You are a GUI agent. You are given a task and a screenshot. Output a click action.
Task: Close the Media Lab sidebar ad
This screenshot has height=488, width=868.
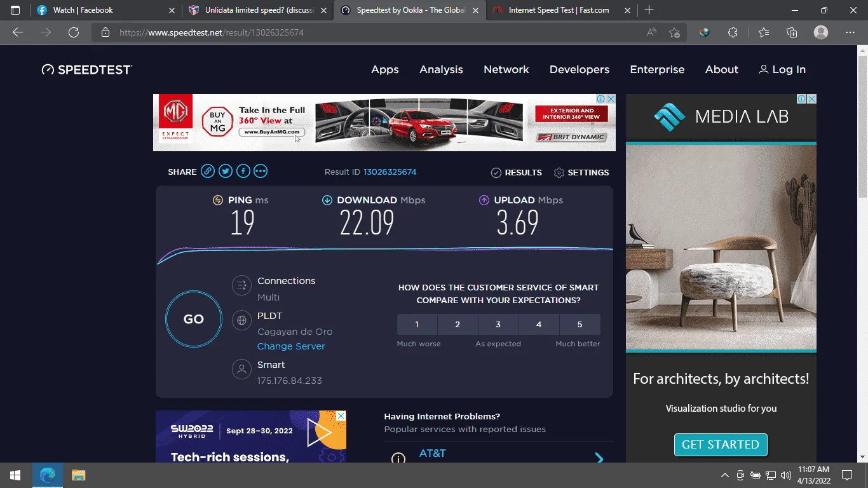[x=811, y=99]
